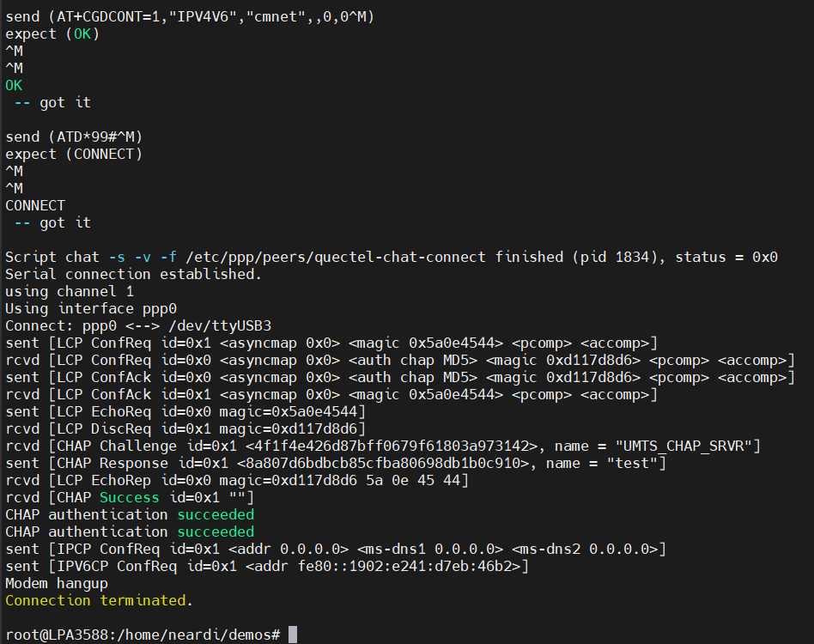This screenshot has width=814, height=644.
Task: Click the IPV6CP ConfReq address fe80::1902
Action: point(409,566)
